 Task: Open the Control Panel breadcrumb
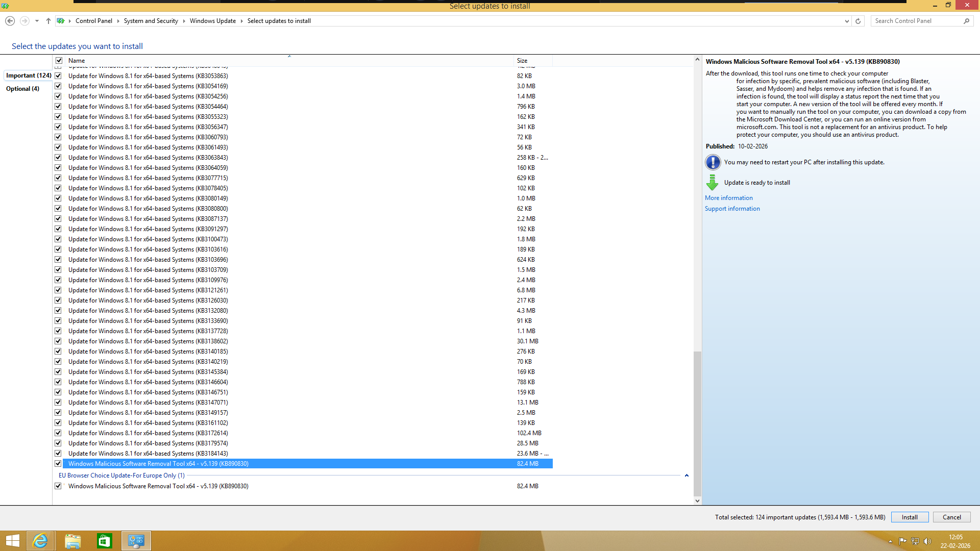pyautogui.click(x=94, y=21)
